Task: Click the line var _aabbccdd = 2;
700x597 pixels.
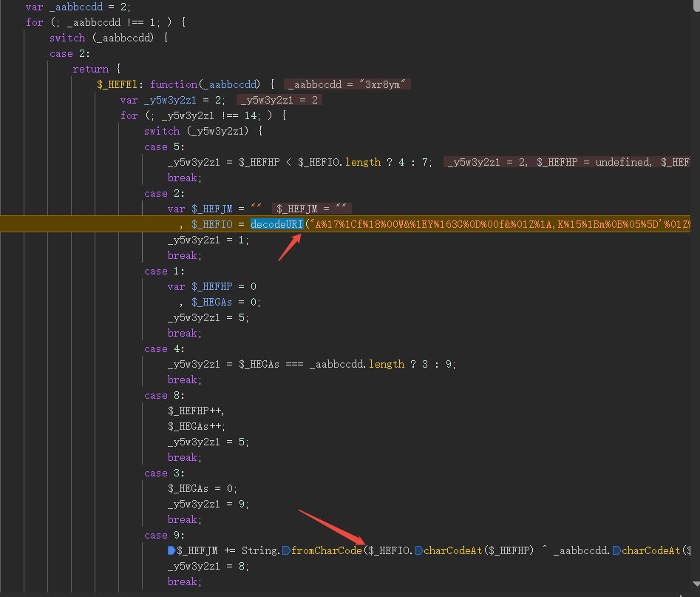Action: [78, 7]
